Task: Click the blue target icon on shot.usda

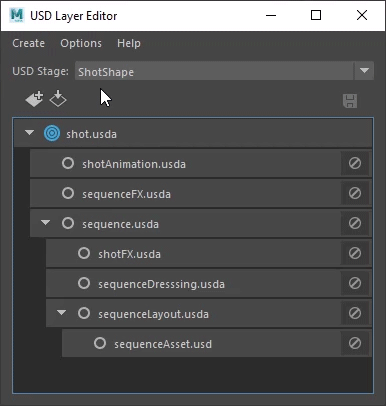Action: (x=52, y=133)
